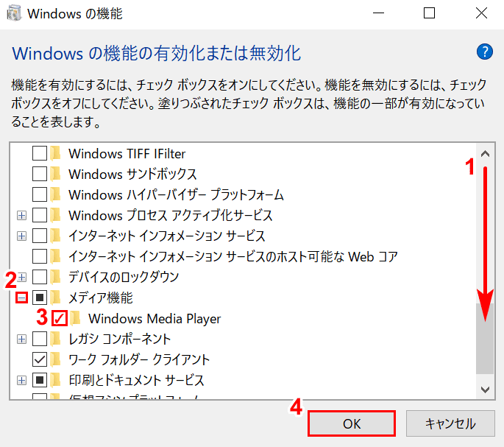Image resolution: width=504 pixels, height=447 pixels.
Task: Collapse the メディア機能 node
Action: click(x=21, y=298)
